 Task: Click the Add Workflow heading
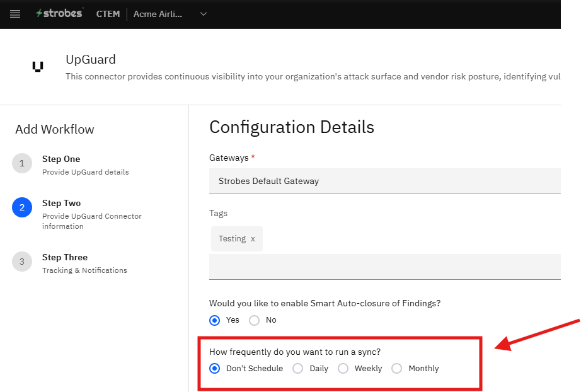[54, 129]
